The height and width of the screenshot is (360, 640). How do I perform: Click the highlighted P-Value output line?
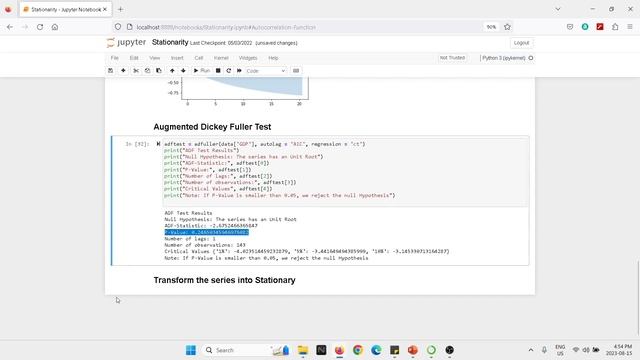[207, 232]
